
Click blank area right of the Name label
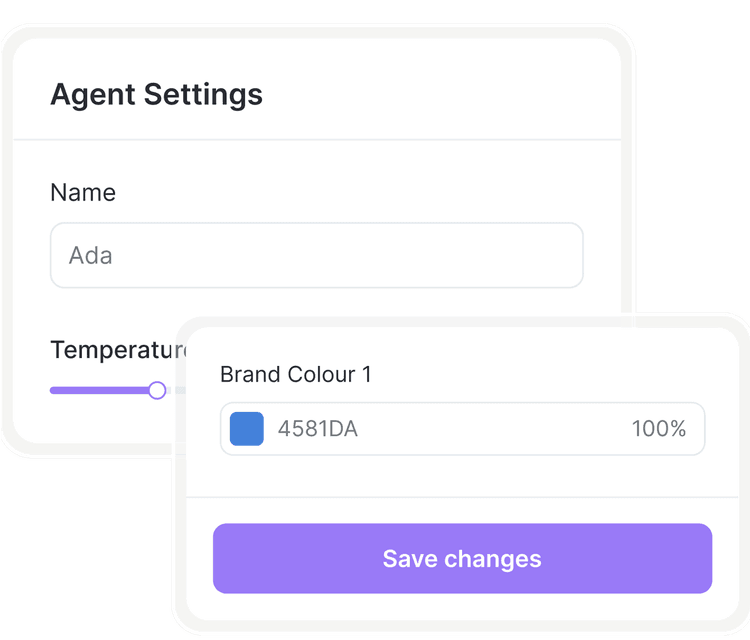(x=350, y=192)
